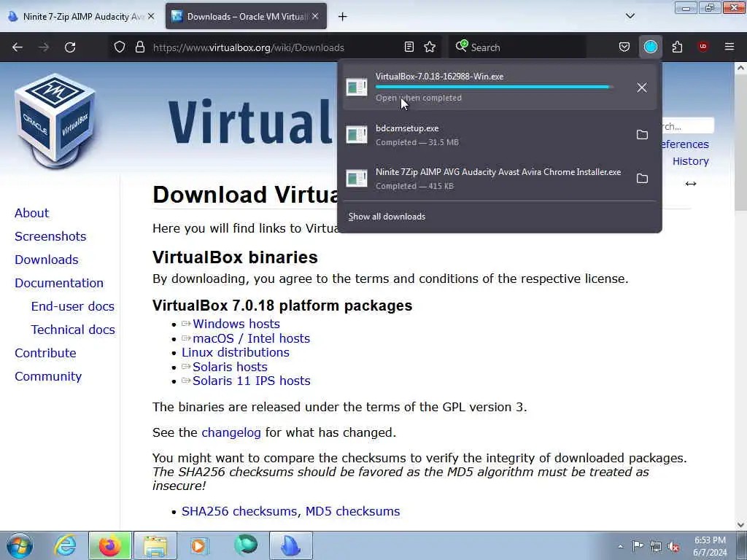Open the Community sidebar link
Viewport: 747px width, 560px height.
click(x=48, y=376)
